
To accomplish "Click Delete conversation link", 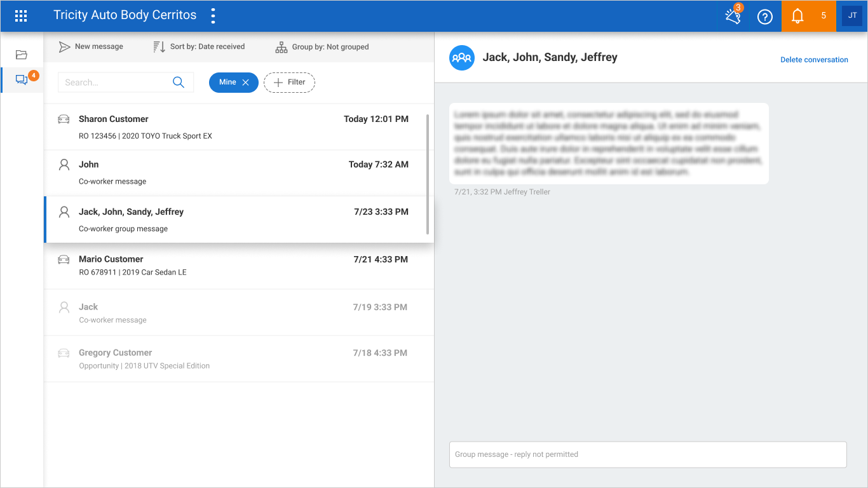I will [x=814, y=60].
